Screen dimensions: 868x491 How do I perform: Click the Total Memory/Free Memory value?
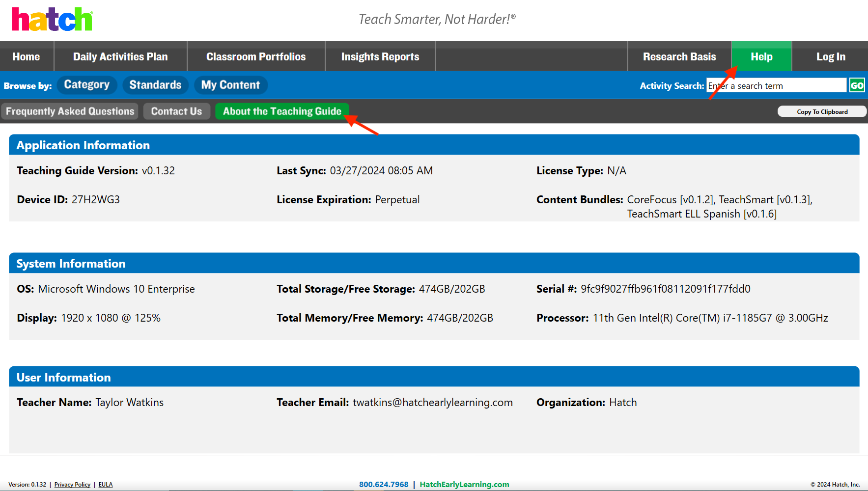(460, 318)
